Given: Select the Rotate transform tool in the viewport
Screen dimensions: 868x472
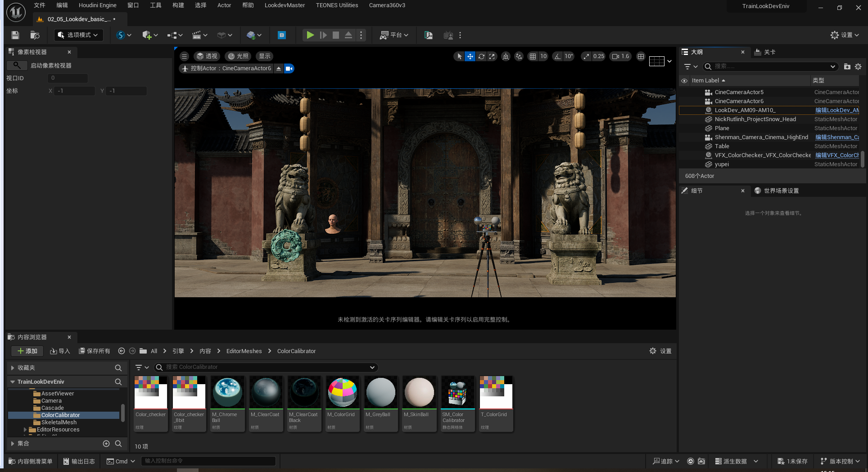Looking at the screenshot, I should point(481,56).
